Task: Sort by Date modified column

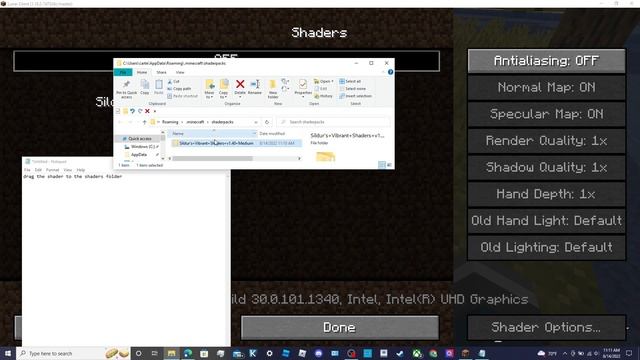Action: point(272,133)
